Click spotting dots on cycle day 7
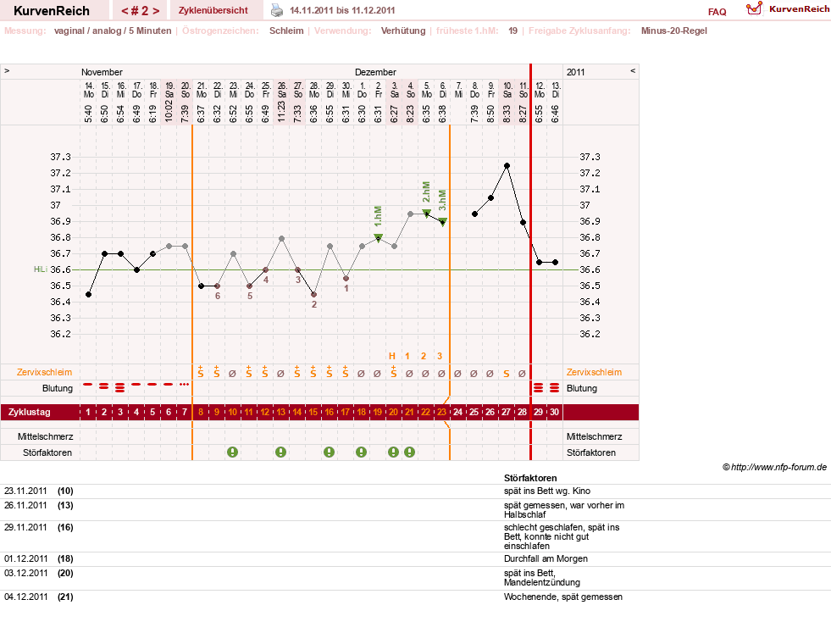This screenshot has height=644, width=831. click(185, 384)
